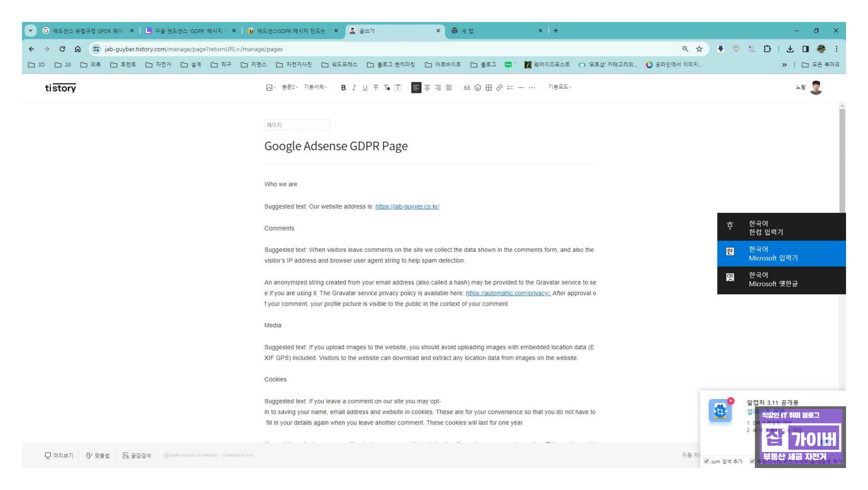Open the profile avatar menu

click(816, 87)
